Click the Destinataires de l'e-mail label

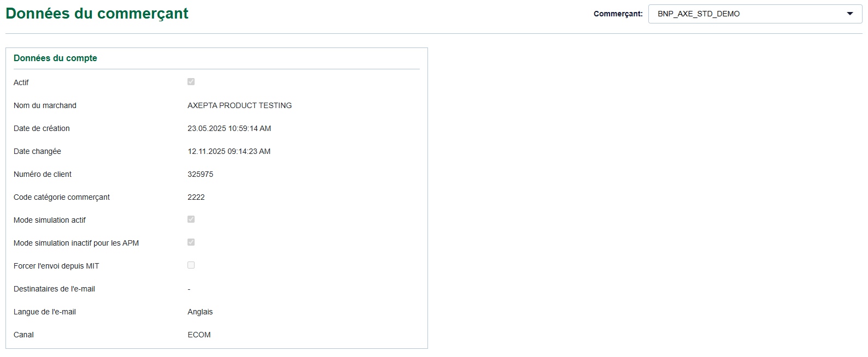click(x=54, y=289)
